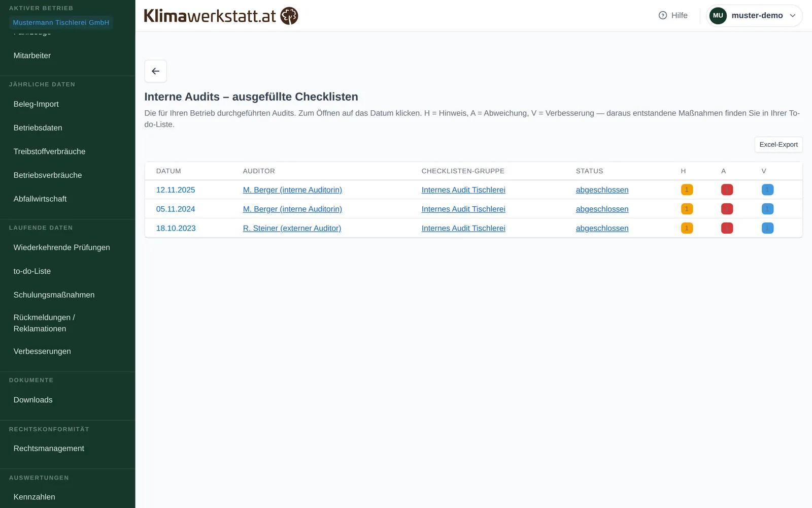Click red A badge in 12.11.2025 row

[x=727, y=189]
